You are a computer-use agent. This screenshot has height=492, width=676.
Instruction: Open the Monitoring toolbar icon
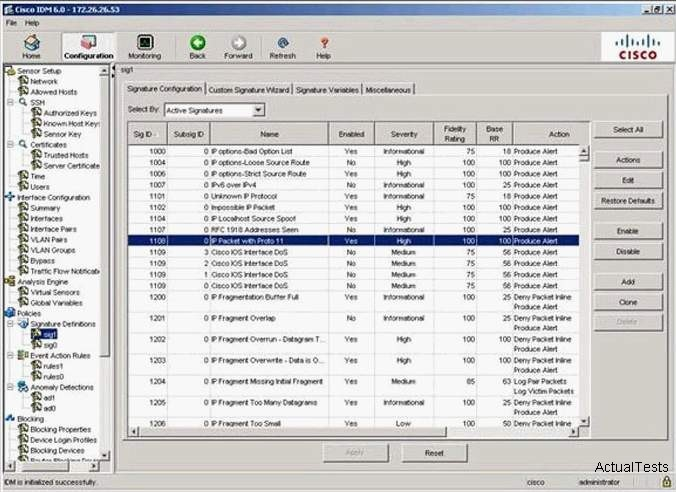[145, 42]
